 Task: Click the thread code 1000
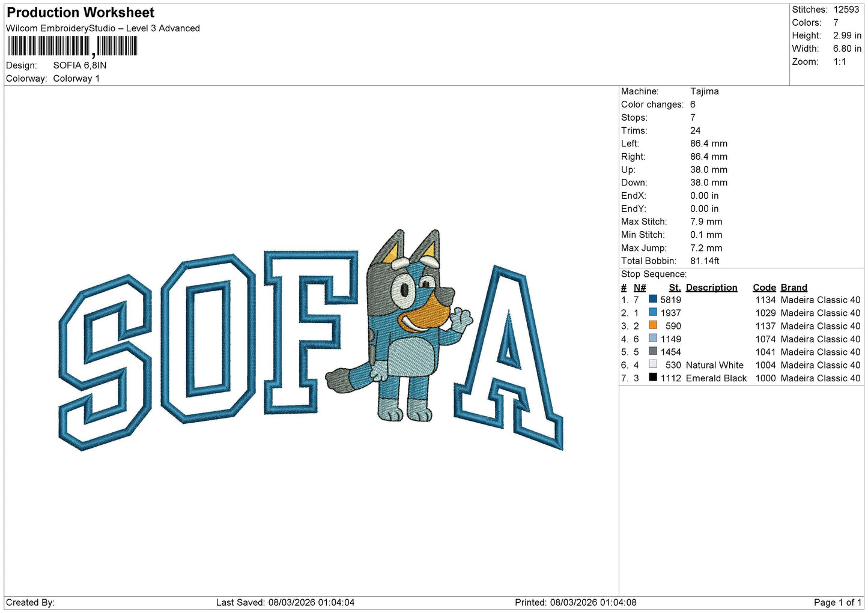pyautogui.click(x=765, y=378)
